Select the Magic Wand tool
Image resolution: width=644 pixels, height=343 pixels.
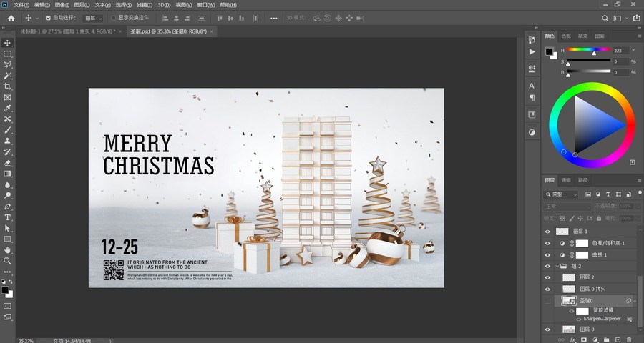[x=7, y=76]
